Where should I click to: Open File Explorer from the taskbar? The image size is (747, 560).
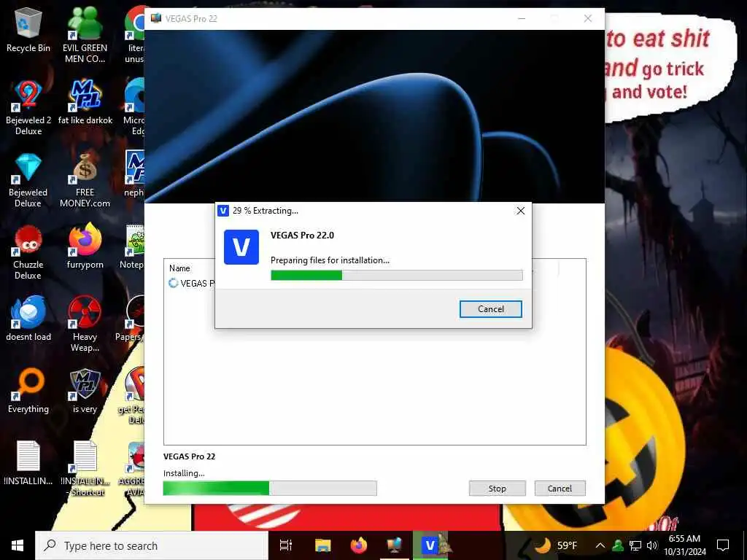point(322,545)
